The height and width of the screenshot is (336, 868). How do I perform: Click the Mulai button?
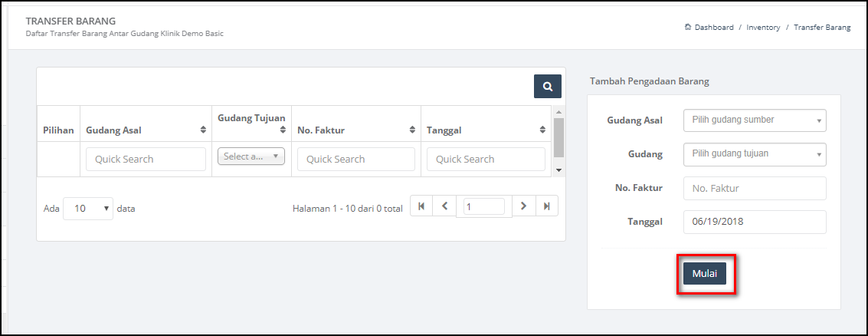click(705, 274)
